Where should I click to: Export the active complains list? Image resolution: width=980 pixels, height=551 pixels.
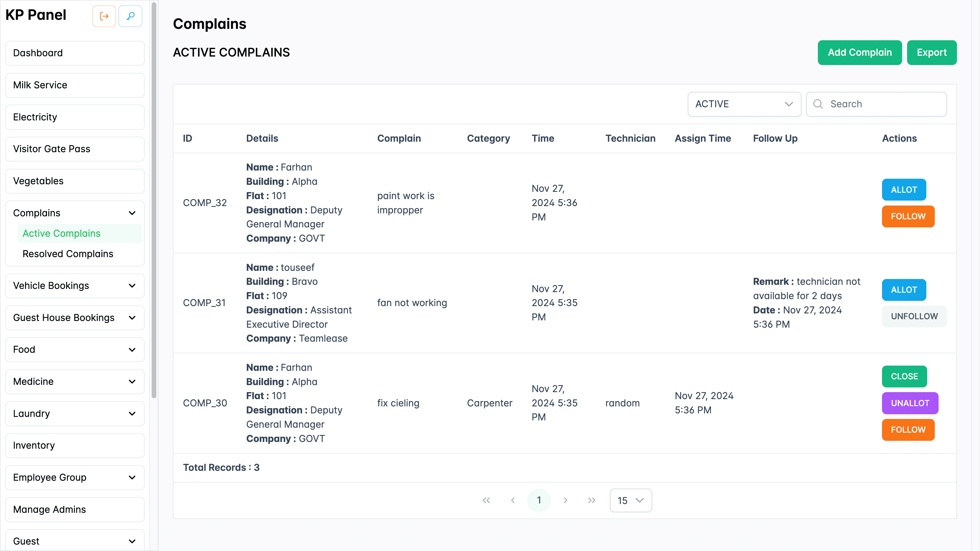coord(932,52)
